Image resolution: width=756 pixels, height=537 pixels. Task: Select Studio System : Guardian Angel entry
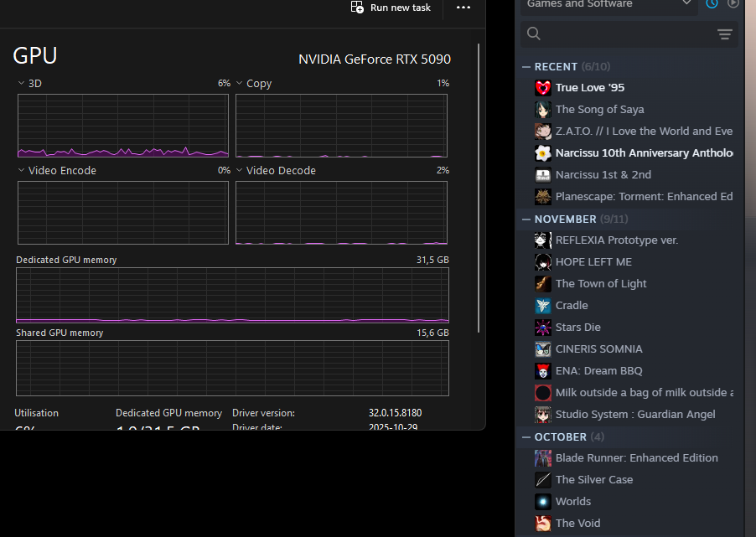pyautogui.click(x=635, y=414)
